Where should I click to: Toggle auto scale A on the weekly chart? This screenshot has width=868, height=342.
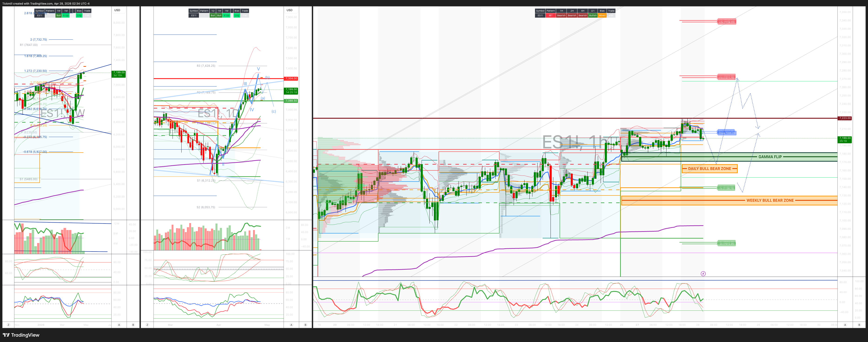tap(119, 325)
